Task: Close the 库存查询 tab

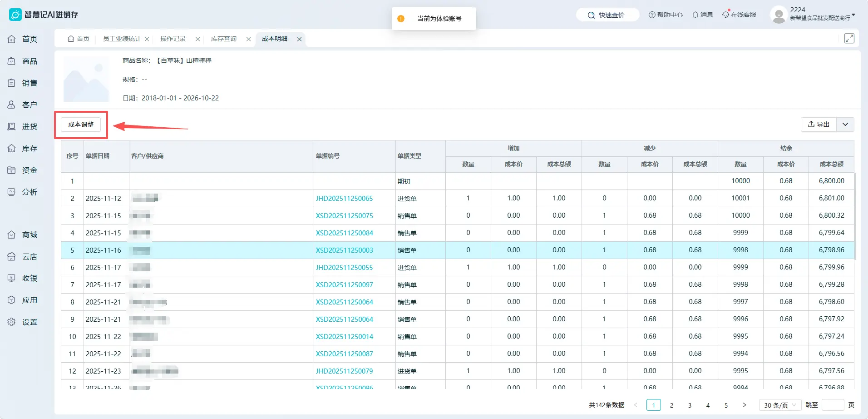Action: pos(248,39)
